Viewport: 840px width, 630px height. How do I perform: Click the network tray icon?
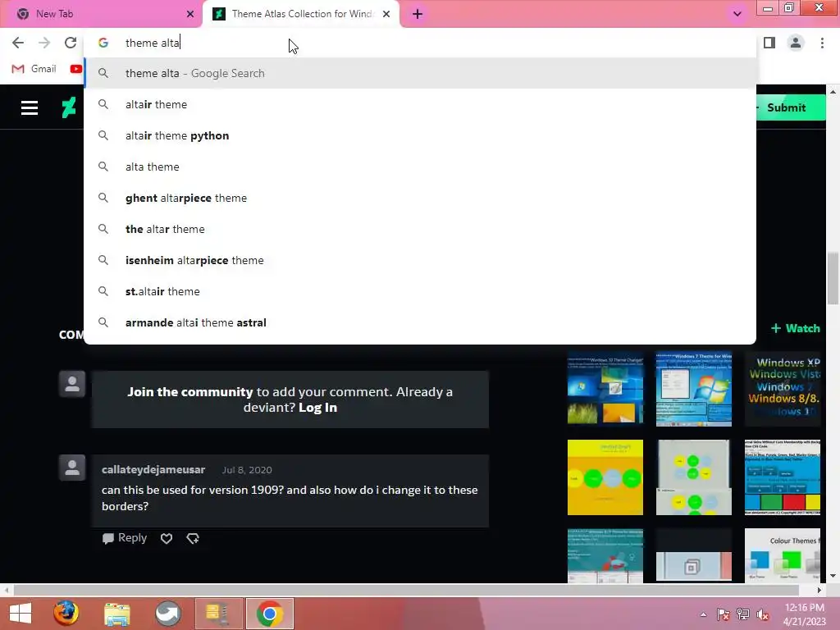[743, 614]
